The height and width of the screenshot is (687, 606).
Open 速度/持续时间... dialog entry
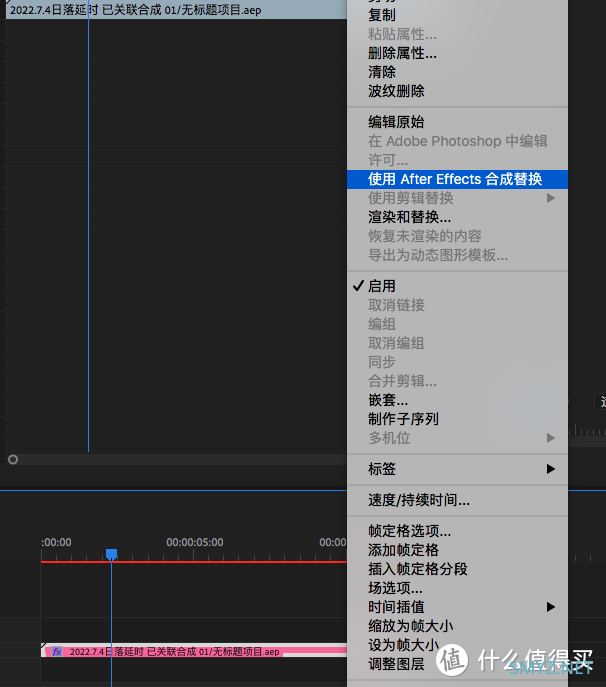point(457,500)
